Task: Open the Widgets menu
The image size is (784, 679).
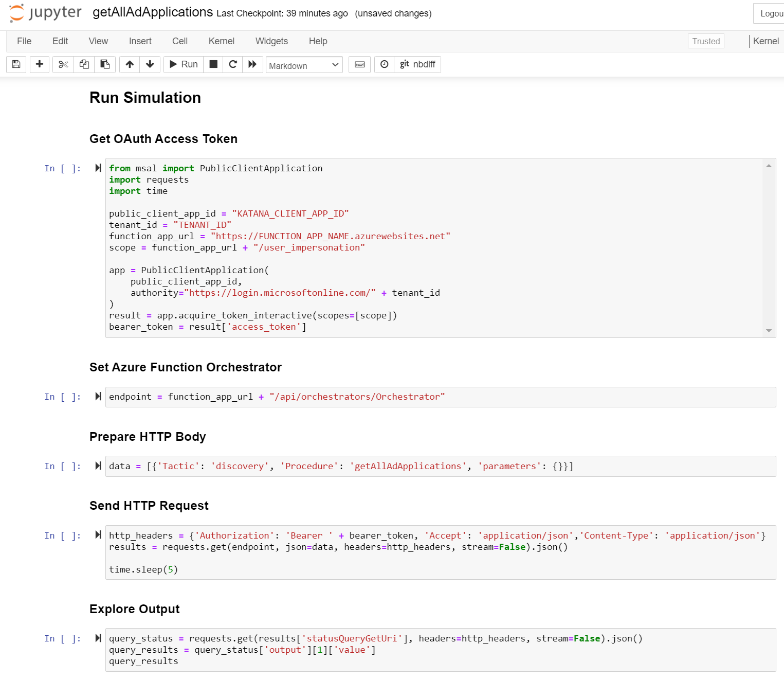Action: (271, 41)
